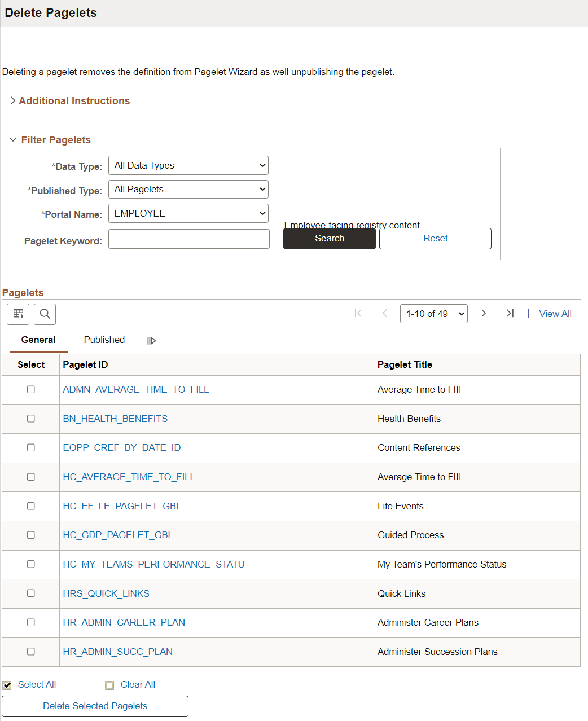
Task: Click the Clear All checkbox
Action: pyautogui.click(x=109, y=684)
